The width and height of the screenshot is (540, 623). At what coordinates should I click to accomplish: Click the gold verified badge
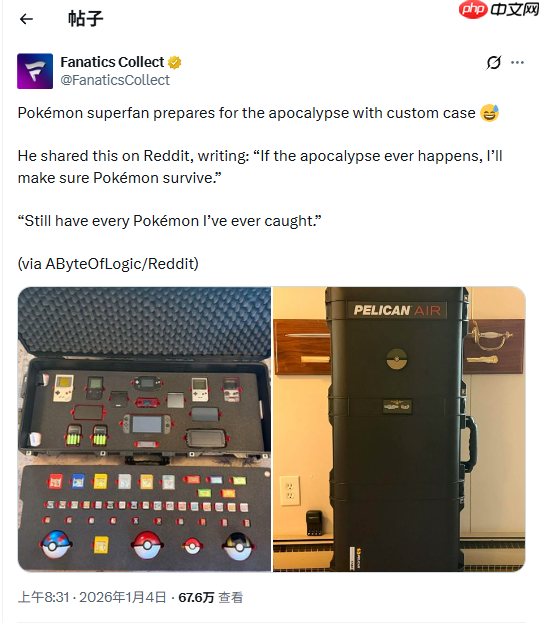[174, 62]
